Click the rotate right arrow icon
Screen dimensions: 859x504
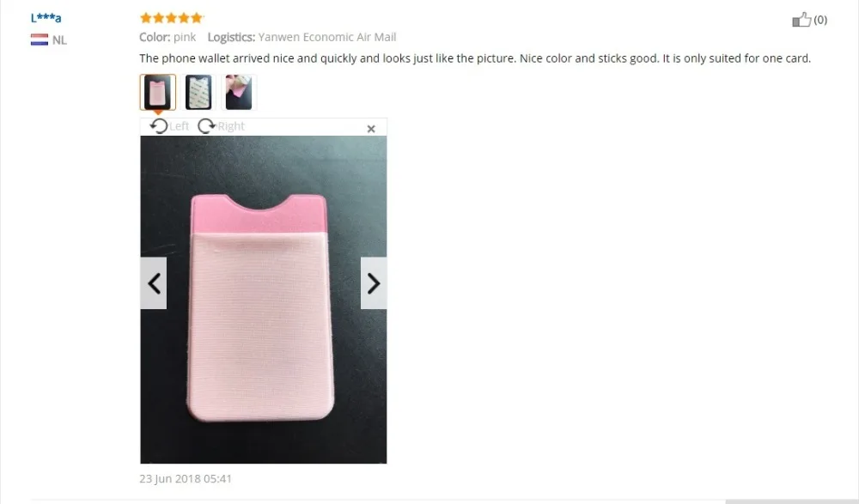click(206, 126)
